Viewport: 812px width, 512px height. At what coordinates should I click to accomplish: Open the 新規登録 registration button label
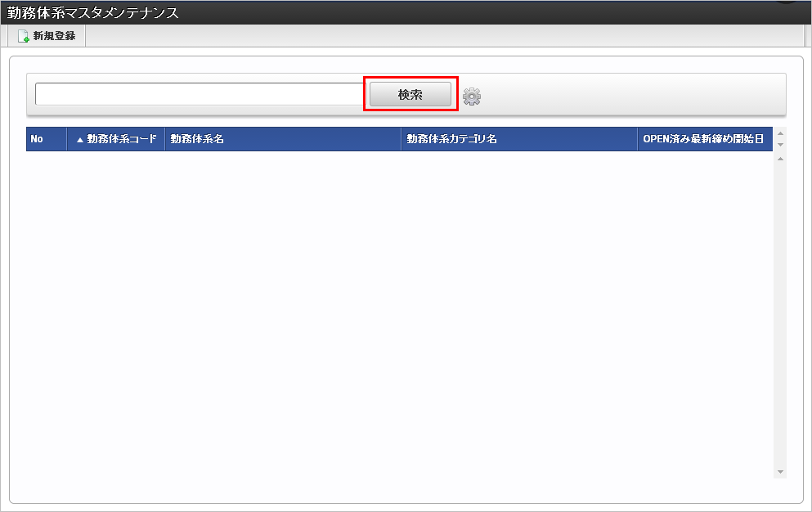[54, 36]
